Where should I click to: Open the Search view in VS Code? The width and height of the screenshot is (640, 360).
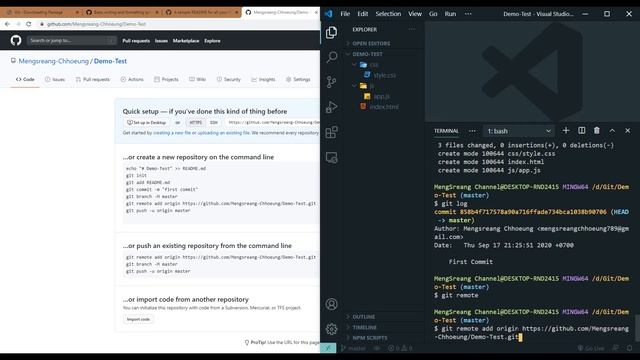point(331,57)
